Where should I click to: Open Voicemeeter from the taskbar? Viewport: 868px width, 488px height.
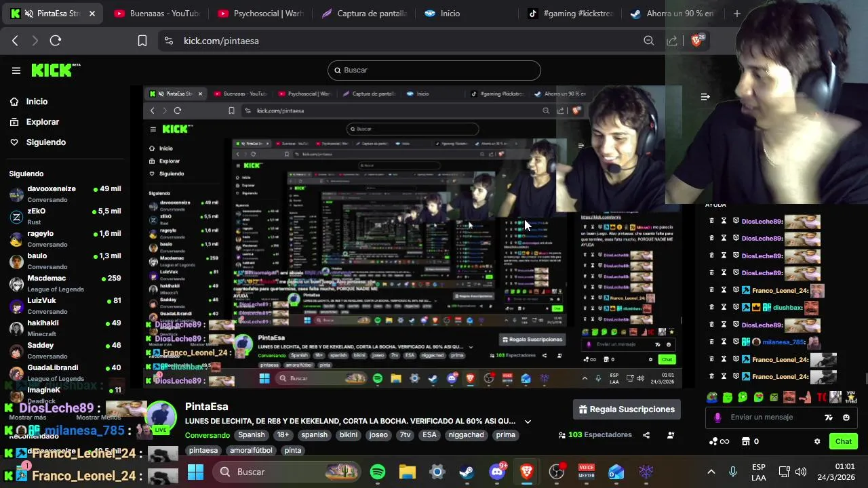point(586,472)
